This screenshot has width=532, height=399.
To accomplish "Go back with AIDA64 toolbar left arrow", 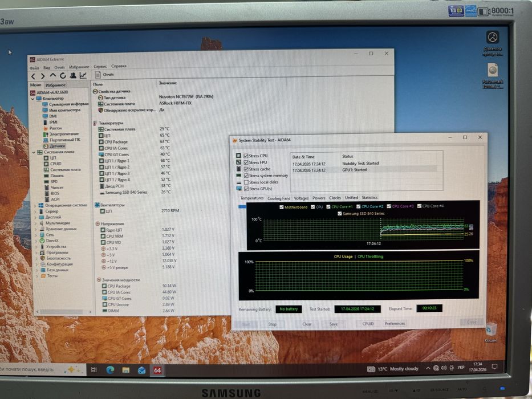I will coord(33,76).
